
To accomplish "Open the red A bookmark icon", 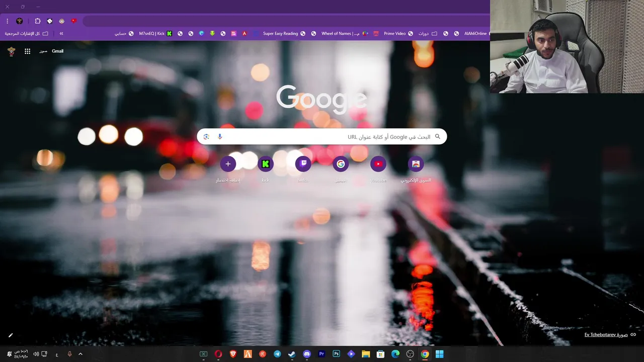I will [x=245, y=34].
